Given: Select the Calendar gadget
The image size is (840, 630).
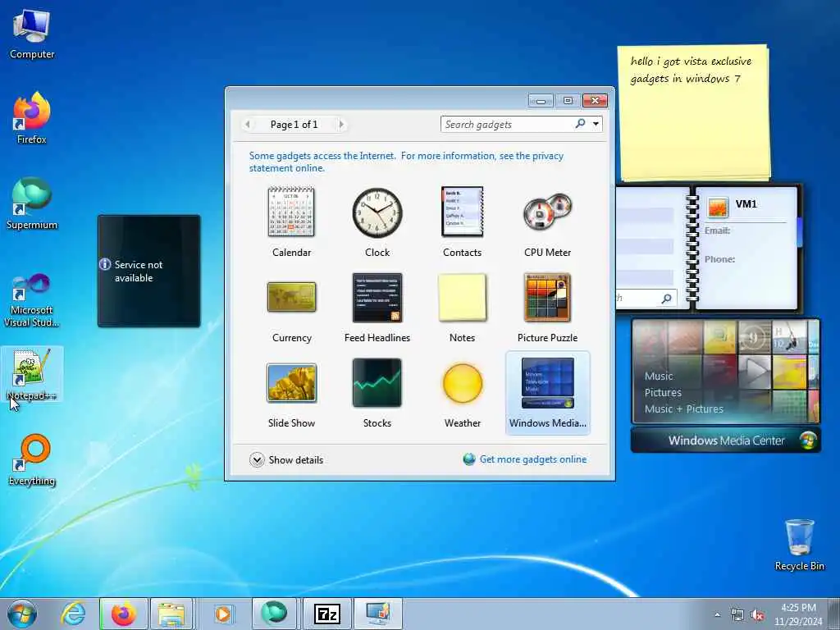Looking at the screenshot, I should [x=291, y=221].
